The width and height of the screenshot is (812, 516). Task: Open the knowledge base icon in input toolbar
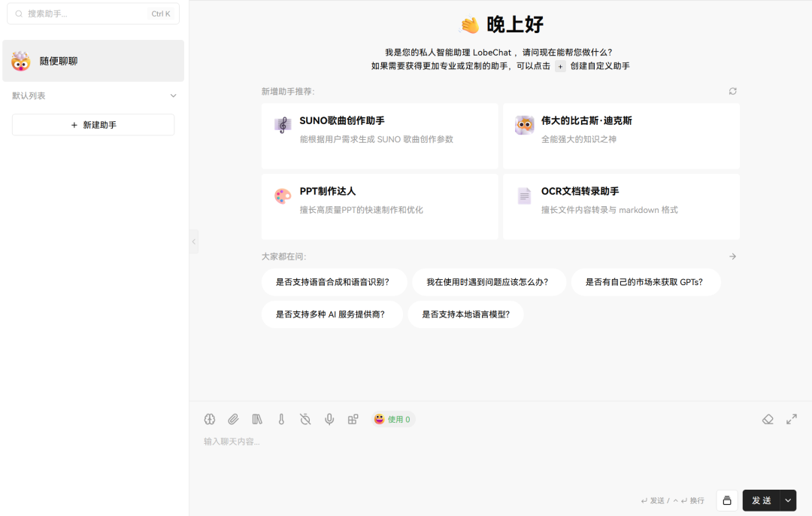(257, 419)
